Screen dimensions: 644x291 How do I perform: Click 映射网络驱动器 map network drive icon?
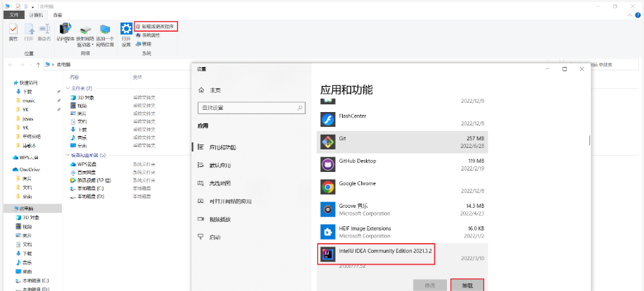[85, 30]
